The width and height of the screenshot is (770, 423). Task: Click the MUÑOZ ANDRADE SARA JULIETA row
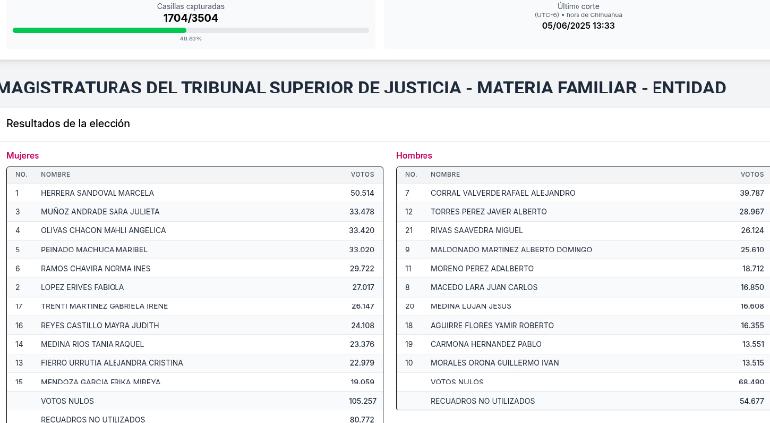pos(195,212)
